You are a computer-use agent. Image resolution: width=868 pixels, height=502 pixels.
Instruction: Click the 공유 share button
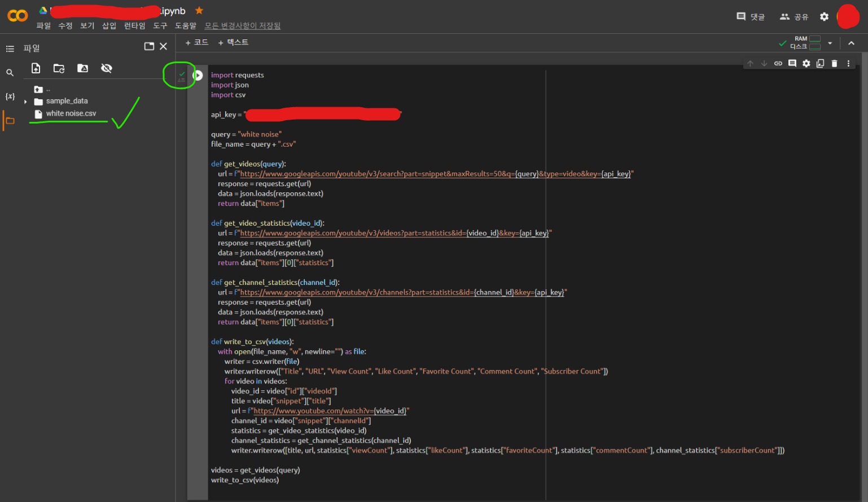point(794,16)
